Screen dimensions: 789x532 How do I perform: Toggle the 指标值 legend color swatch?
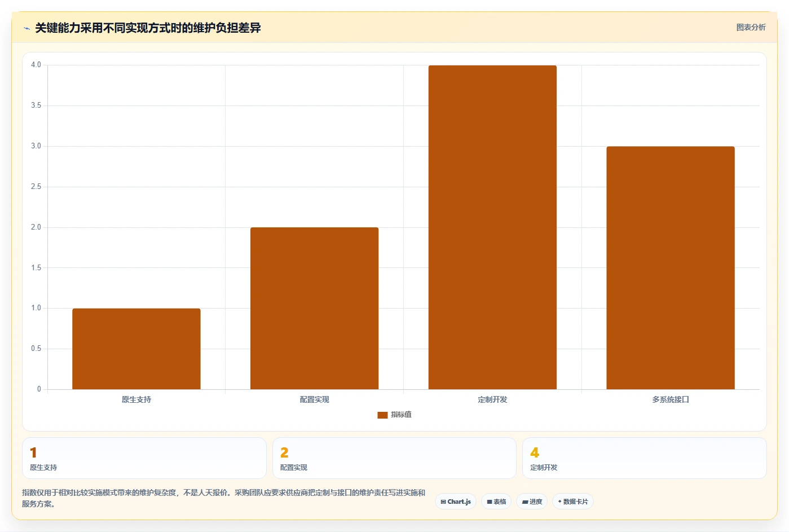[x=382, y=415]
